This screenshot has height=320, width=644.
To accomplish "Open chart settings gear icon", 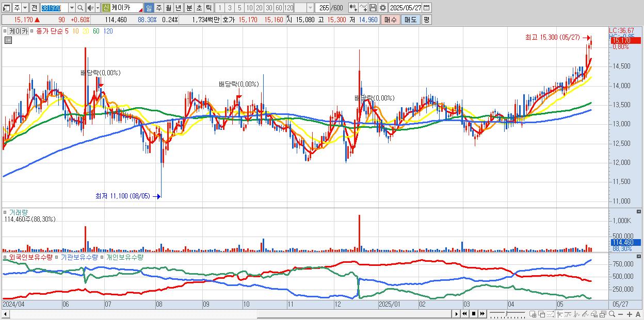I will [x=383, y=8].
